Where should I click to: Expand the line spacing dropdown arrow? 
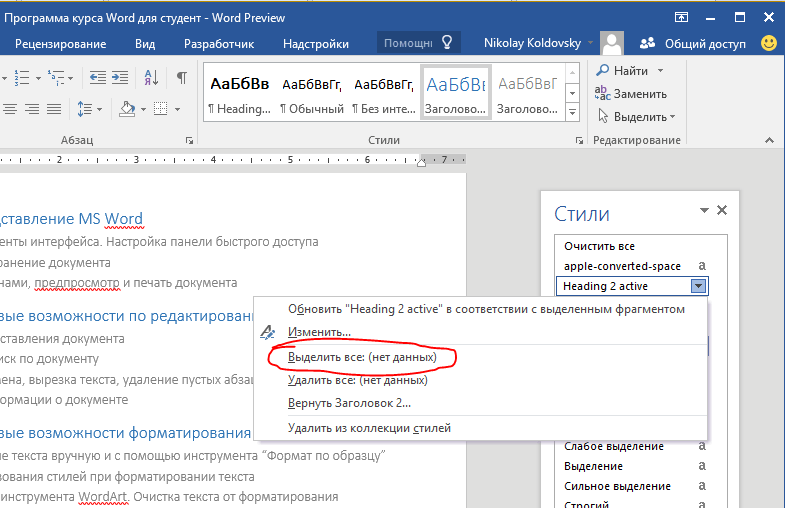[99, 109]
